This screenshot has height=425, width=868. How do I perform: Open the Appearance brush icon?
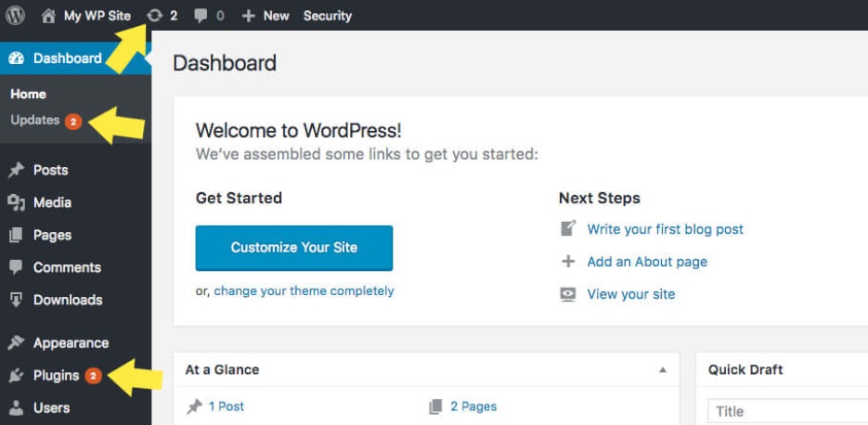(16, 342)
